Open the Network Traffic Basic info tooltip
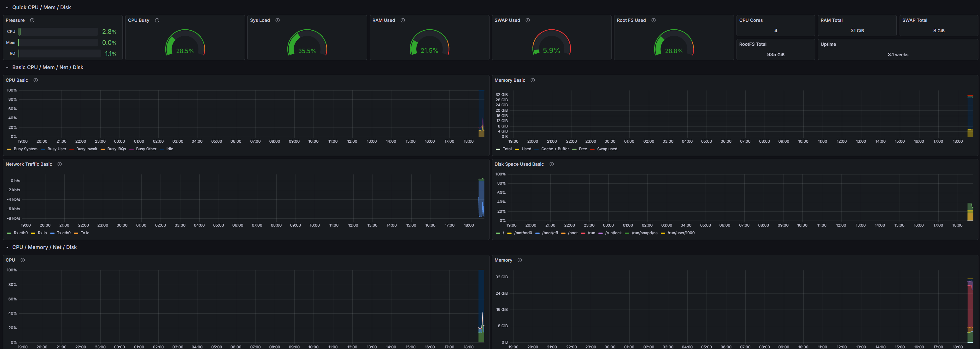This screenshot has height=349, width=980. pos(60,164)
